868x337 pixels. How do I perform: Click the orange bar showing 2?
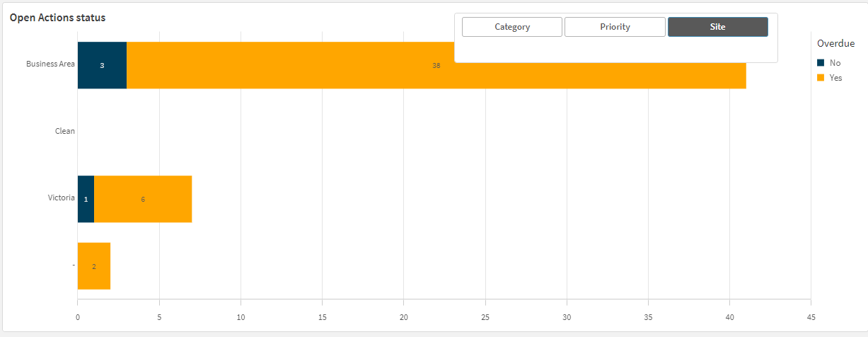pos(93,266)
